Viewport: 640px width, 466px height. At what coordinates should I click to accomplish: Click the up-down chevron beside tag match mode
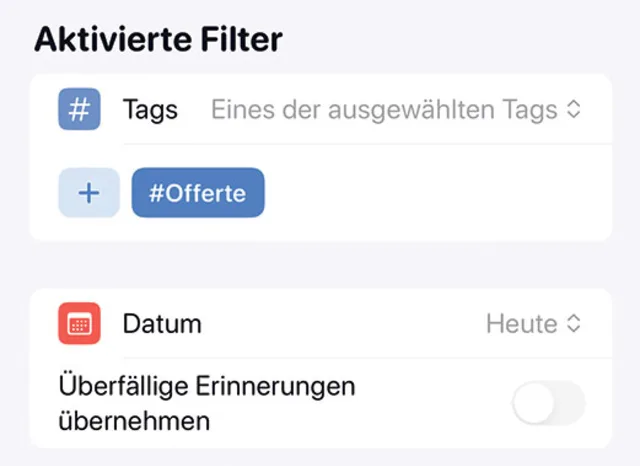[x=573, y=110]
